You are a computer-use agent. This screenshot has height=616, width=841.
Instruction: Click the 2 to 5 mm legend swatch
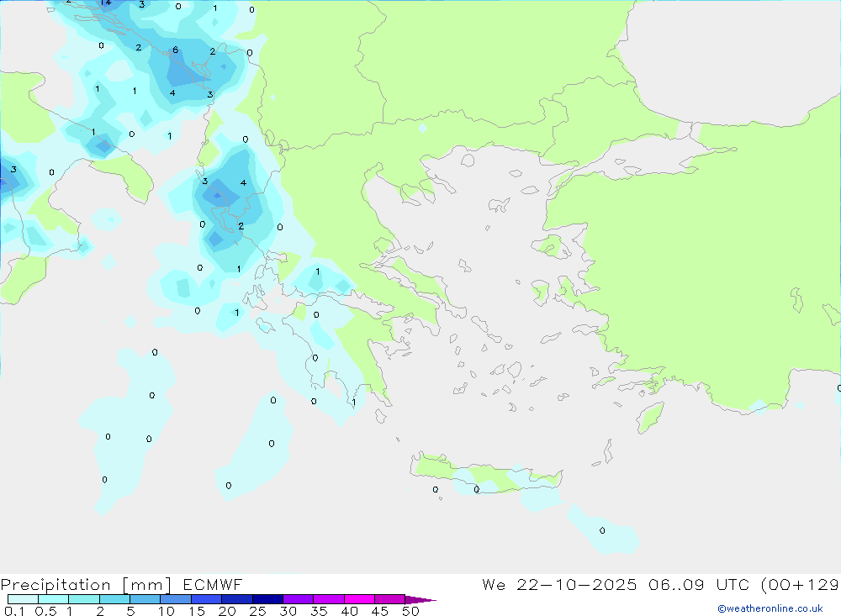click(x=114, y=599)
